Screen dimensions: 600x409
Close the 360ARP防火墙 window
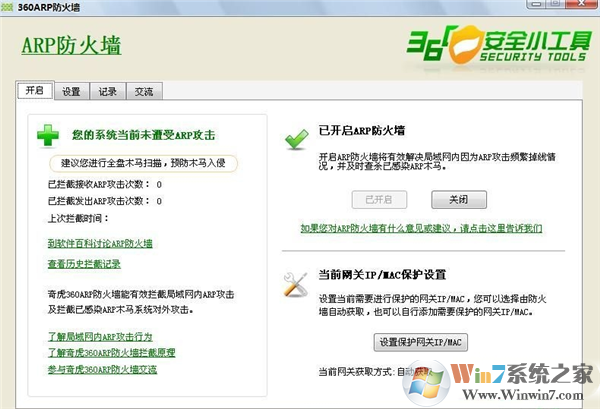(580, 4)
